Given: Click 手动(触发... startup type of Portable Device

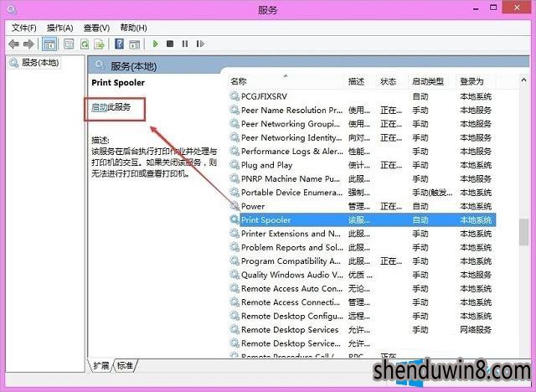Looking at the screenshot, I should tap(432, 193).
